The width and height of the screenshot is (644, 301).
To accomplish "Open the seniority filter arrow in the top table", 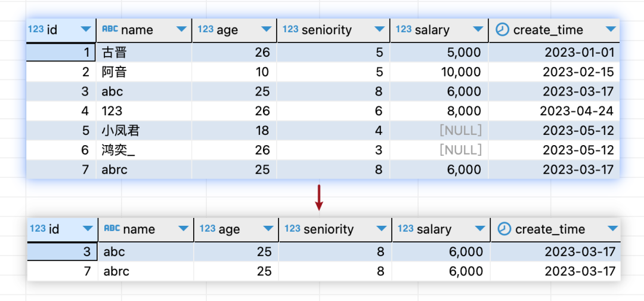I will (x=379, y=29).
